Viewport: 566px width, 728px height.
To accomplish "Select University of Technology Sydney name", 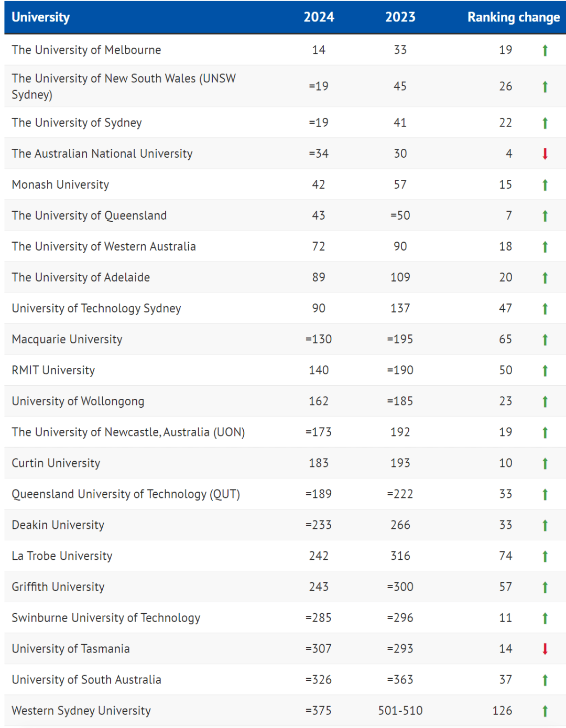I will coord(96,308).
